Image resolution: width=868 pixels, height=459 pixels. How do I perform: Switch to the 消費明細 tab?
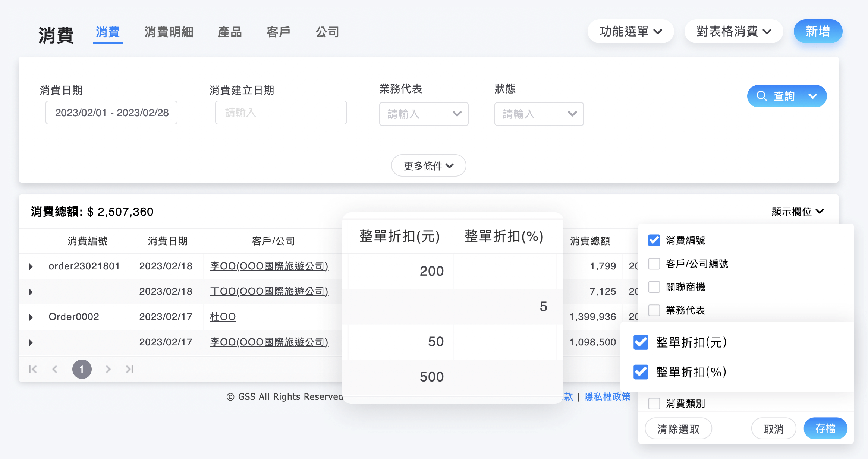coord(169,32)
